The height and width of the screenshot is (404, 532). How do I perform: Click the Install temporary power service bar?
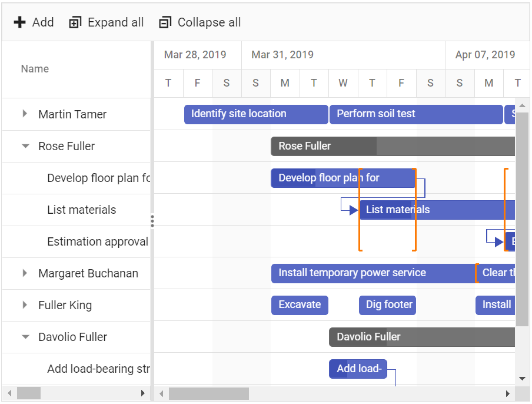click(373, 273)
